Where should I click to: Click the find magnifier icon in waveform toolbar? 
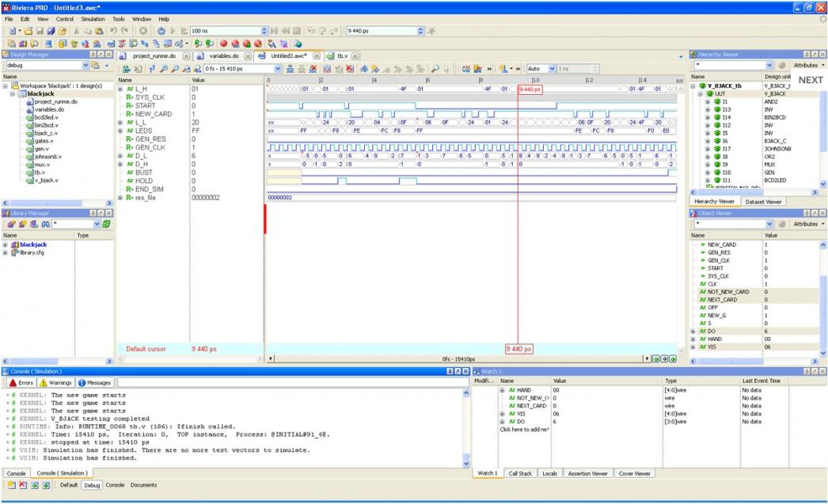pyautogui.click(x=435, y=69)
